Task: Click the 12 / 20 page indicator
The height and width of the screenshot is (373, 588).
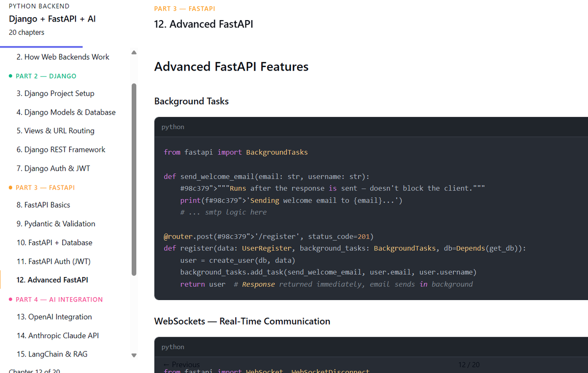Action: click(469, 365)
